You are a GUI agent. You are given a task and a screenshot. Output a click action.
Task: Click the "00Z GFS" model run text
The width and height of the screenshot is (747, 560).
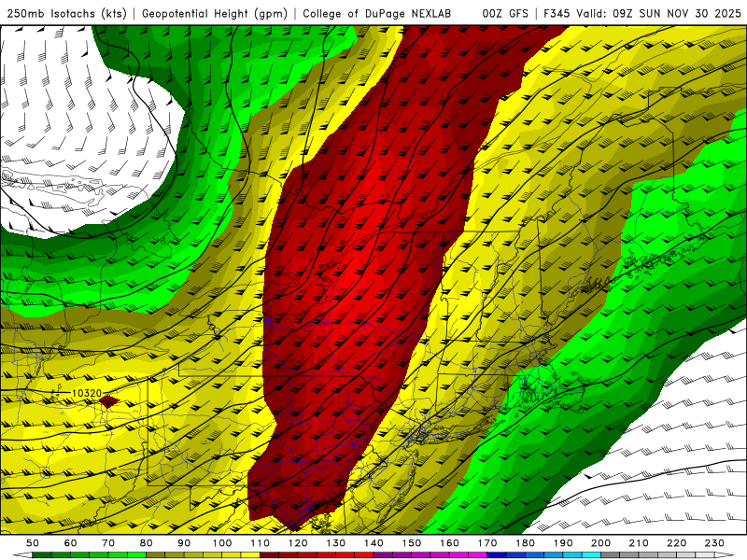click(x=505, y=13)
